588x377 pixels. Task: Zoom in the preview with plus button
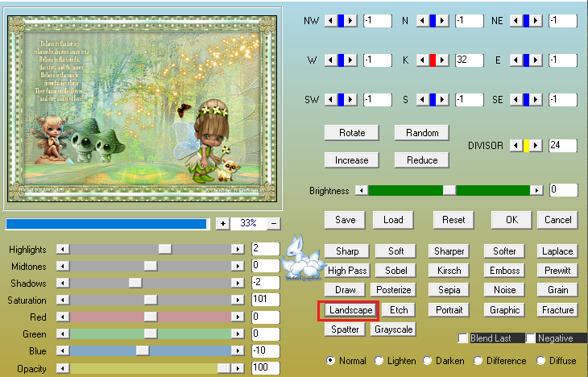pyautogui.click(x=223, y=224)
